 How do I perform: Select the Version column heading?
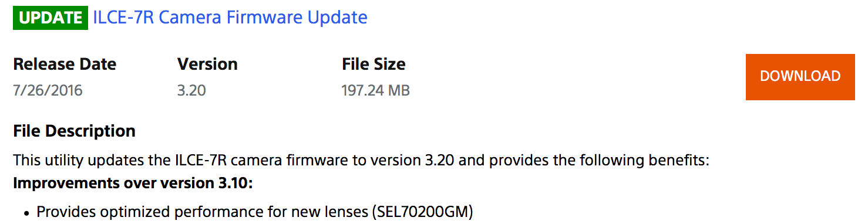[x=207, y=64]
